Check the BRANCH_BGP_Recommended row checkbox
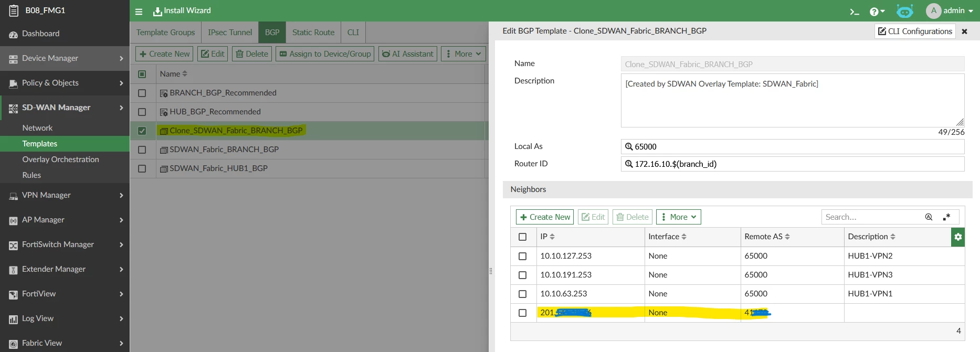Viewport: 980px width, 352px height. pyautogui.click(x=142, y=93)
